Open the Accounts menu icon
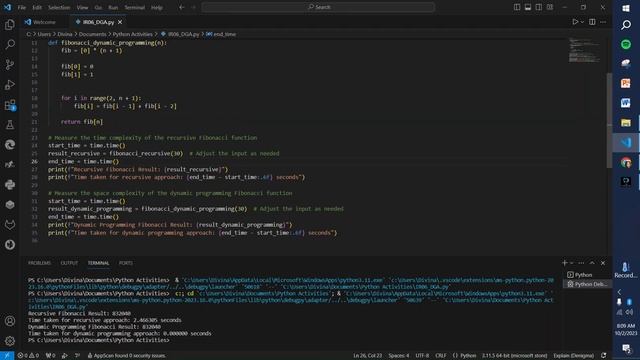640x360 pixels. (x=10, y=321)
